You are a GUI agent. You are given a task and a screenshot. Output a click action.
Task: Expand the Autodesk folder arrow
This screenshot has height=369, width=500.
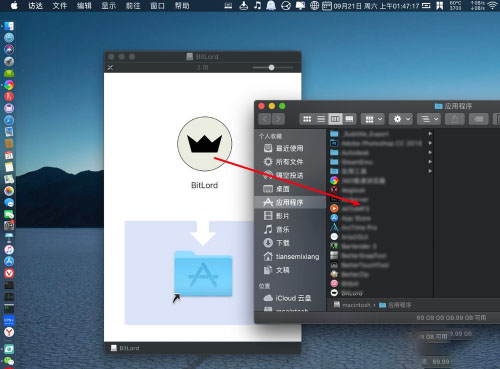pos(430,152)
